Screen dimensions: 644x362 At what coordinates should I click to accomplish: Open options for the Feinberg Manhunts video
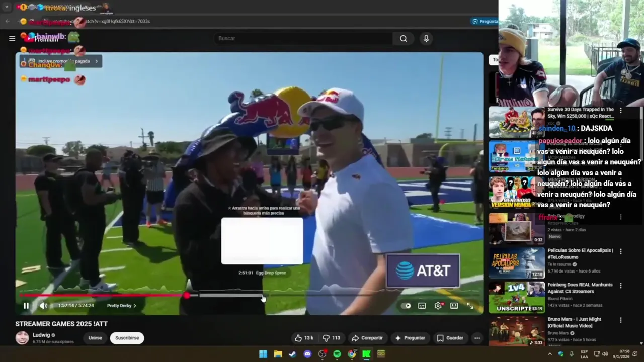621,285
